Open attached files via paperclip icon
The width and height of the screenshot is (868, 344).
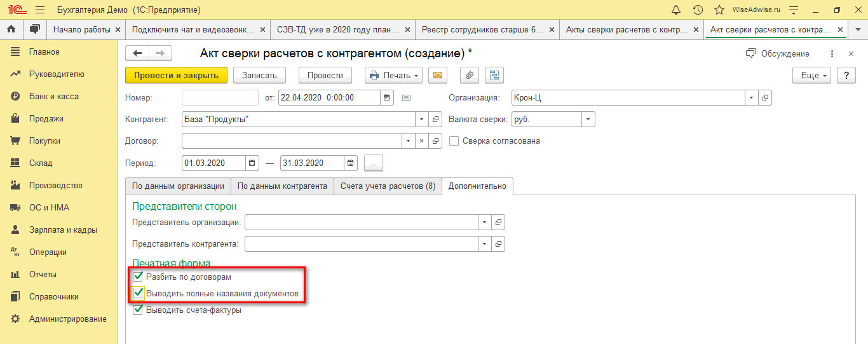pos(469,75)
